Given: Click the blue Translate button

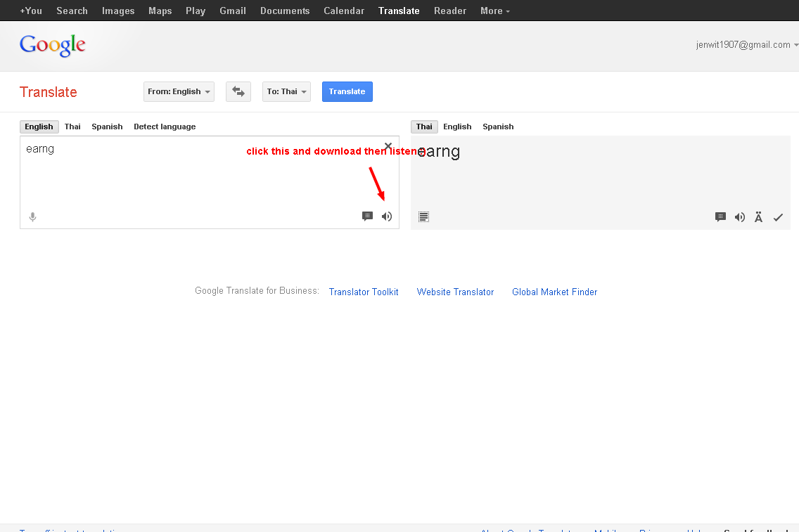Looking at the screenshot, I should click(x=347, y=91).
